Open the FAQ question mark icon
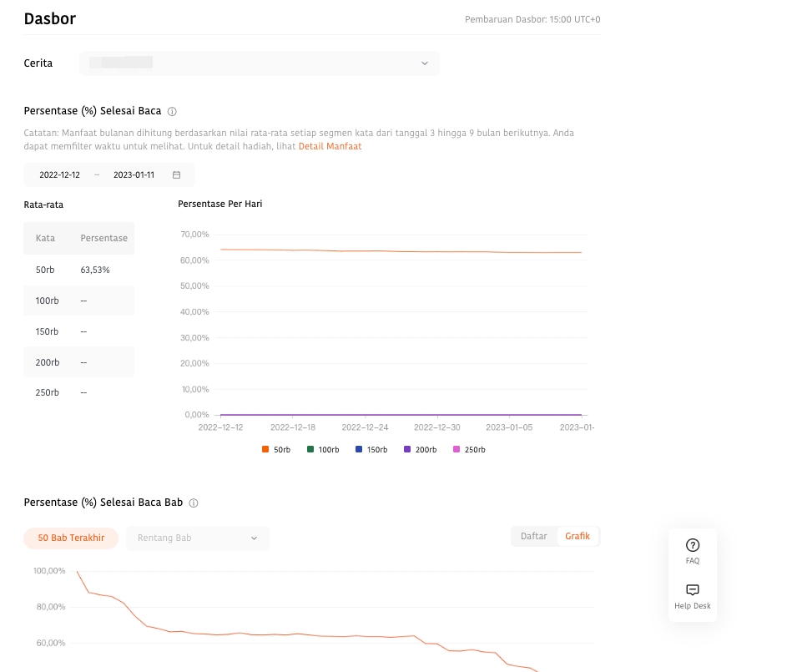The image size is (802, 672). coord(692,545)
